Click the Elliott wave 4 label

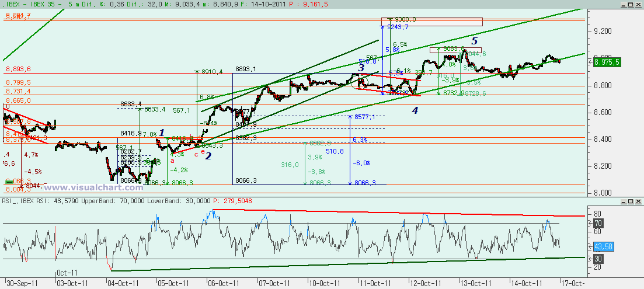[x=415, y=110]
